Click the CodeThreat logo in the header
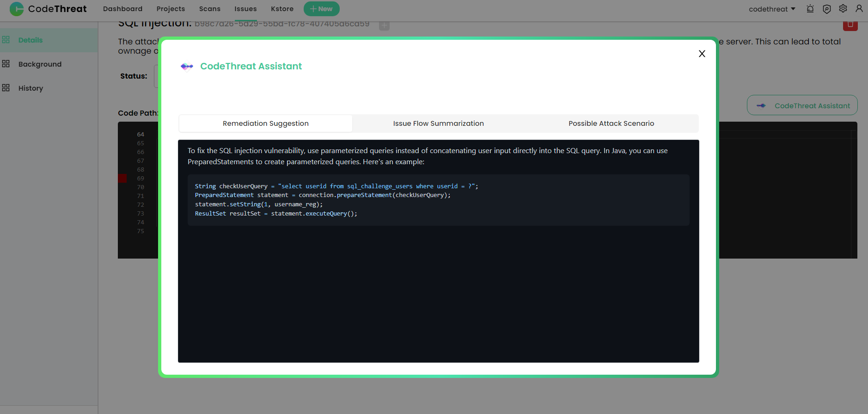The height and width of the screenshot is (414, 868). [x=49, y=9]
